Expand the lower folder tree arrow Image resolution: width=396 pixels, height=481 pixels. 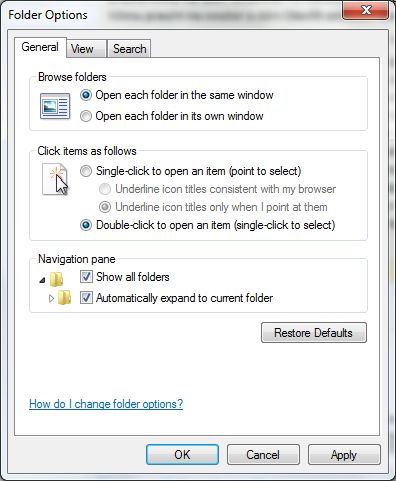[51, 298]
